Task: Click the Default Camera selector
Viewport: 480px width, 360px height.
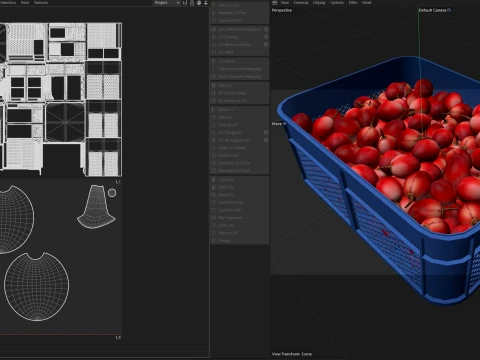Action: point(435,10)
